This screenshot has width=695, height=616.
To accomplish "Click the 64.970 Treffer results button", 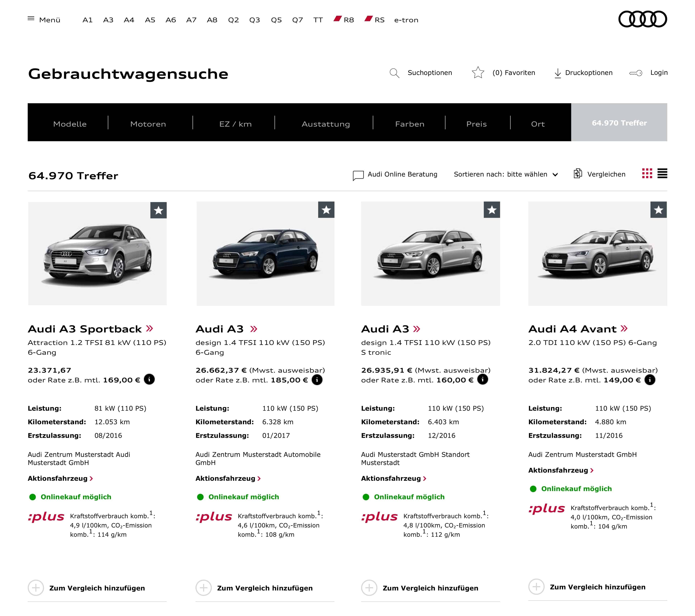I will [x=619, y=122].
